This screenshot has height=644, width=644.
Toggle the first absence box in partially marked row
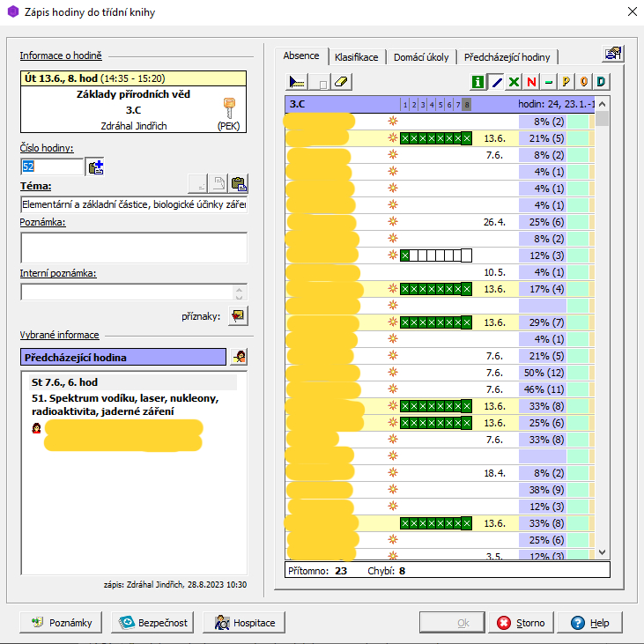(x=405, y=255)
